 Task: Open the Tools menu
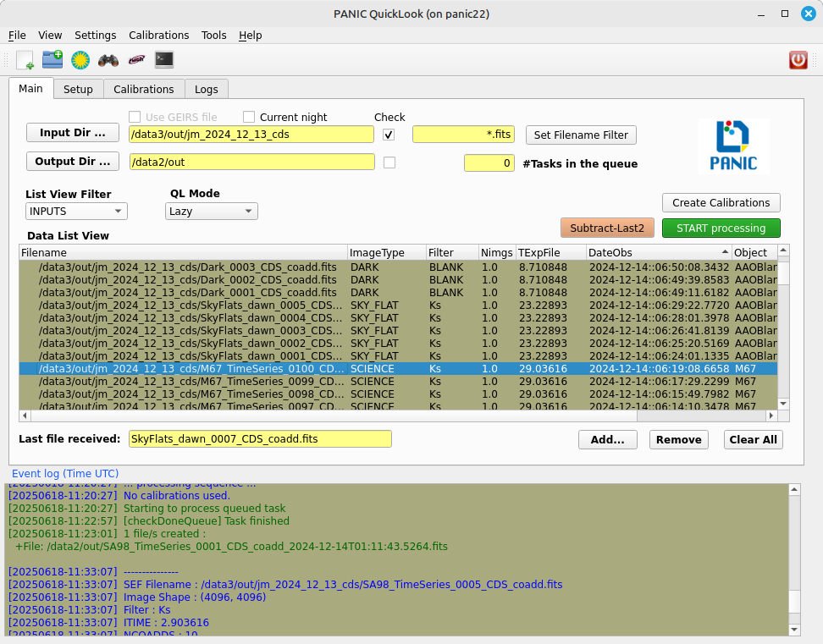click(213, 36)
